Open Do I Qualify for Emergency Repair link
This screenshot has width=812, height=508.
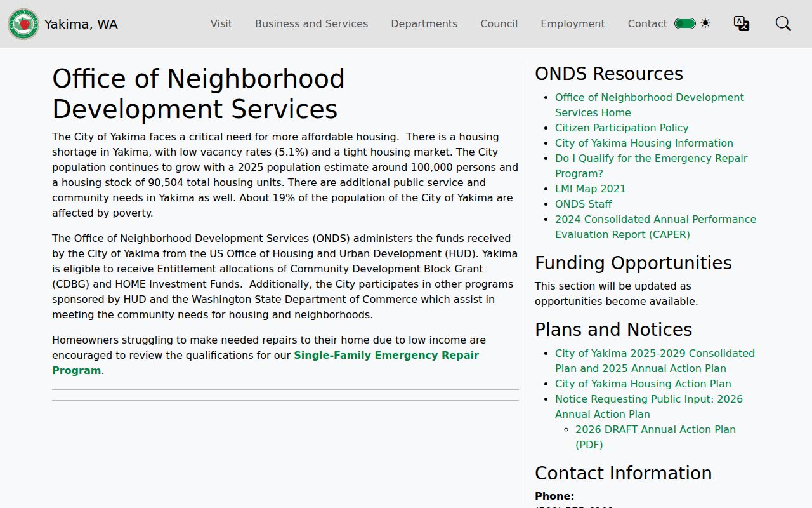point(652,166)
